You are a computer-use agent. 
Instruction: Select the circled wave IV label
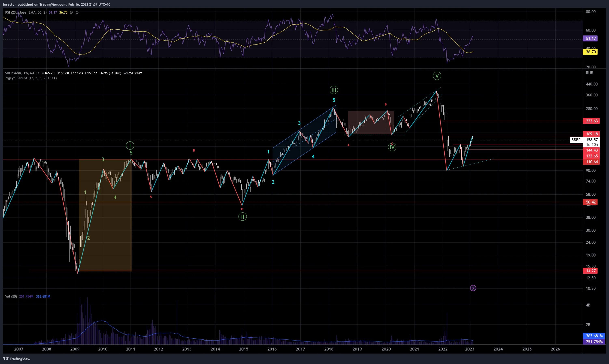(x=392, y=147)
